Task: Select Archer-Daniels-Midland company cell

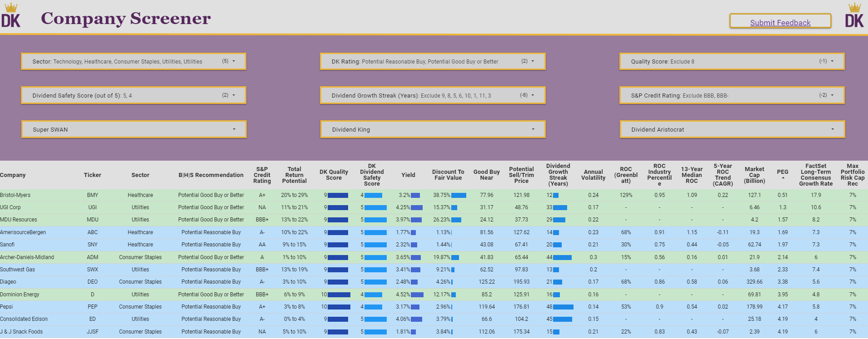Action: point(27,257)
